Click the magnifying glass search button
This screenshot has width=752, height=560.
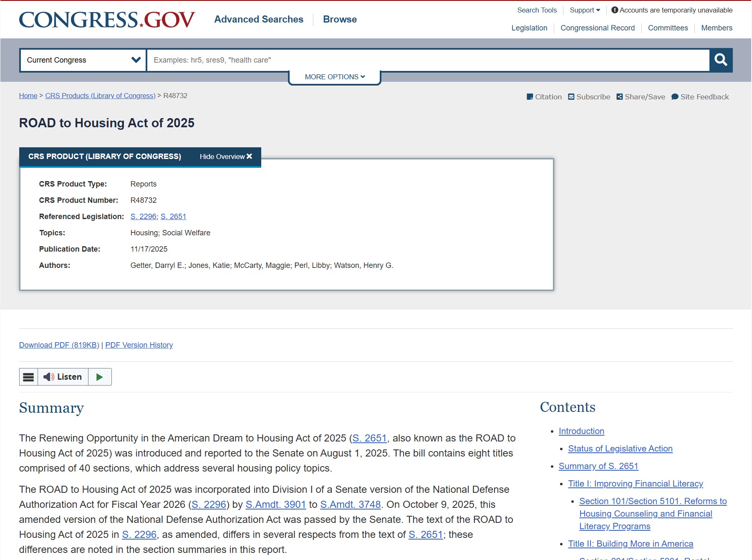click(x=721, y=60)
